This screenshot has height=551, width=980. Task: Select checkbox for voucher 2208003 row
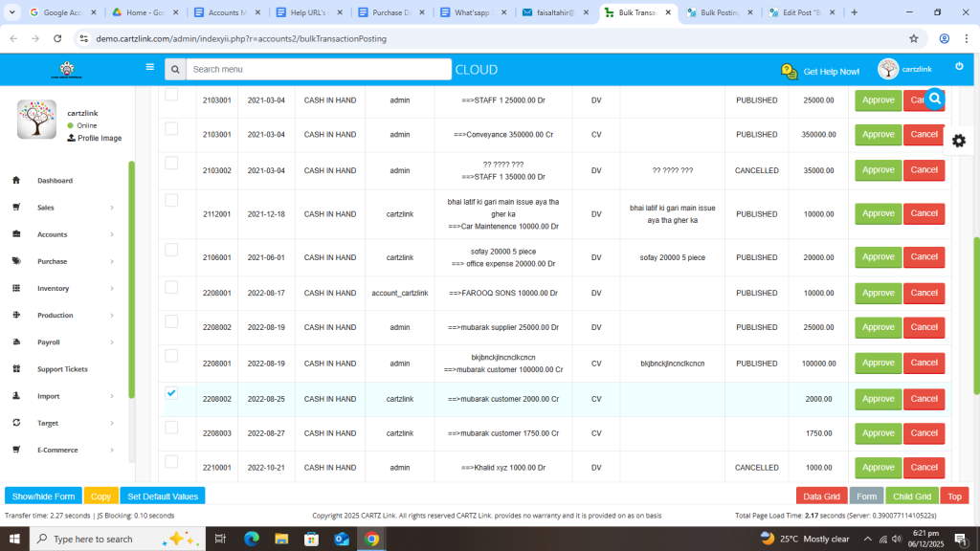click(171, 428)
